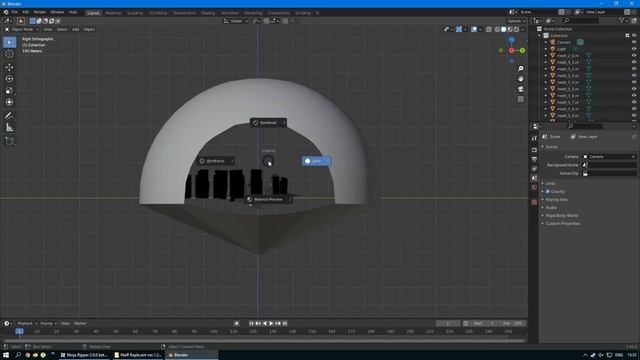Hide mesh_5_5 via its eye icon
640x360 pixels.
coord(634,89)
